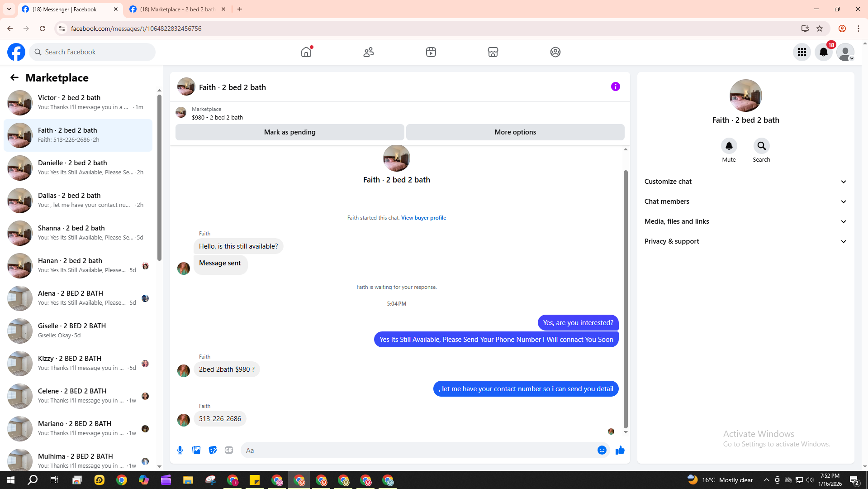Expand Chat members section

(x=745, y=201)
